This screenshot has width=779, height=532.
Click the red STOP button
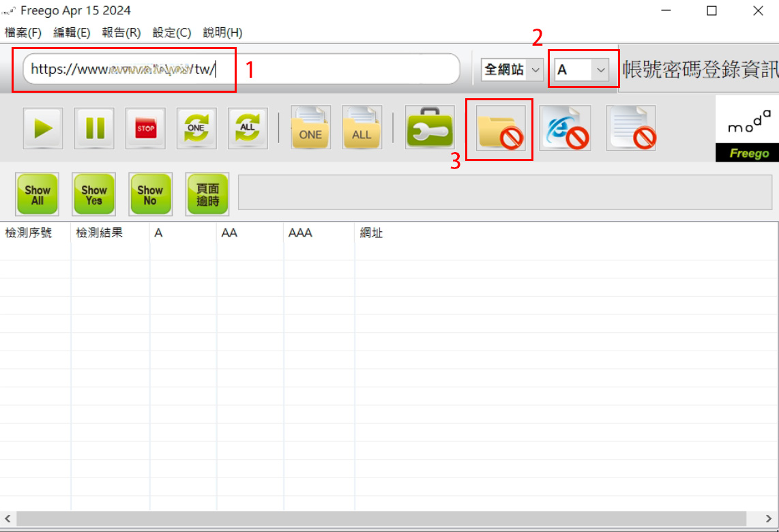(145, 129)
